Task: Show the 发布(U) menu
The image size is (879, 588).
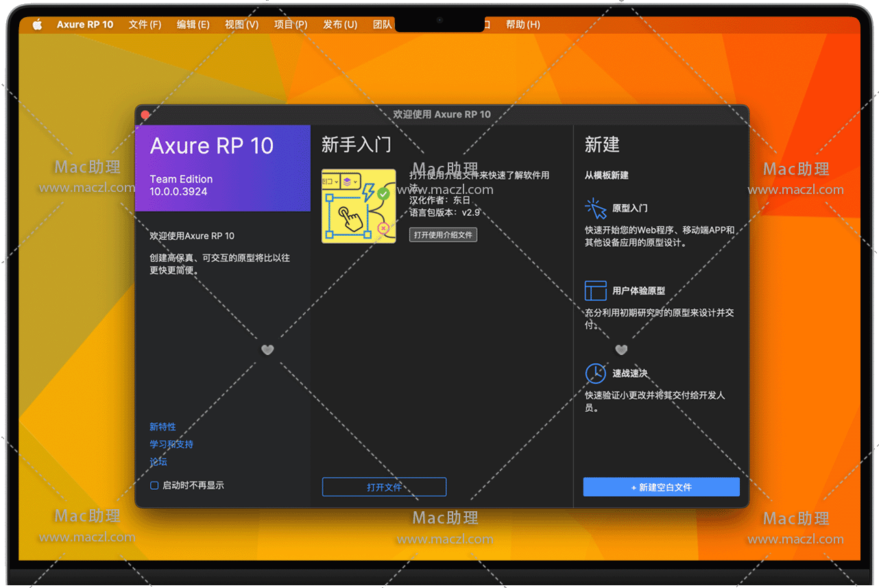Action: coord(340,25)
